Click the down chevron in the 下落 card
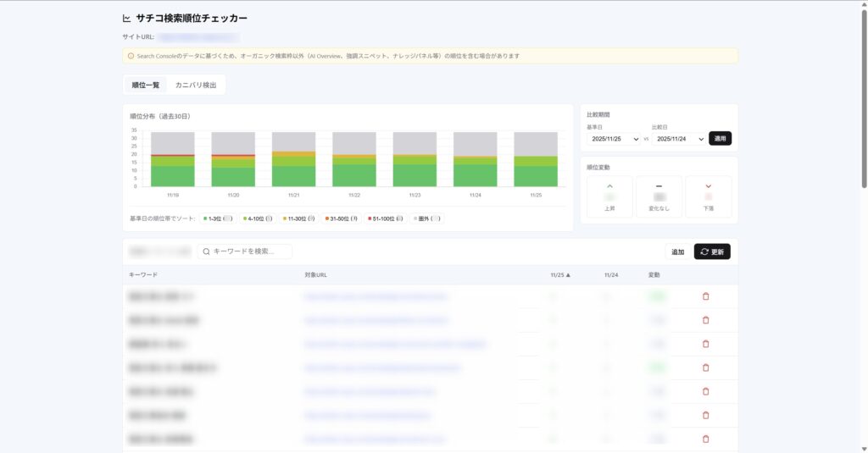Screen dimensions: 868x453 point(708,186)
